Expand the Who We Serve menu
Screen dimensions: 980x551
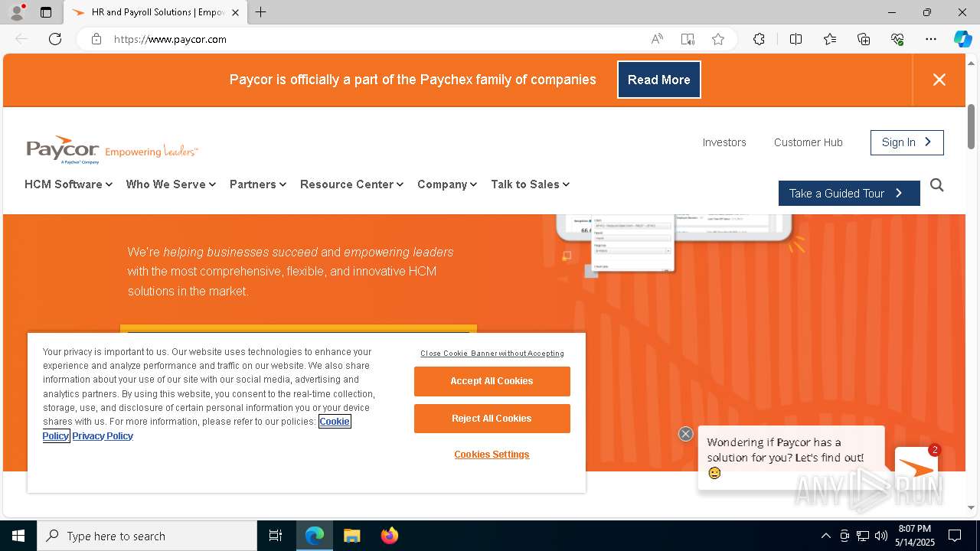pos(171,184)
